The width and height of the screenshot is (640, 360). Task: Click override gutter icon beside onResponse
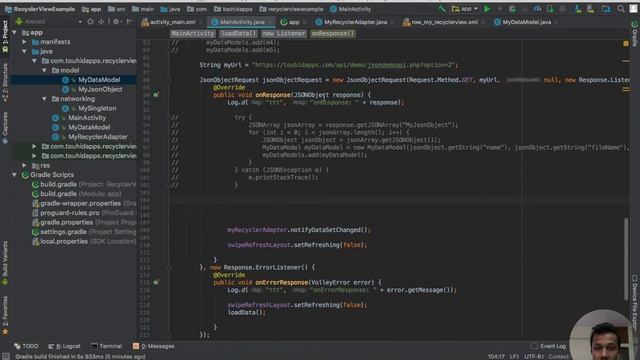[x=156, y=95]
